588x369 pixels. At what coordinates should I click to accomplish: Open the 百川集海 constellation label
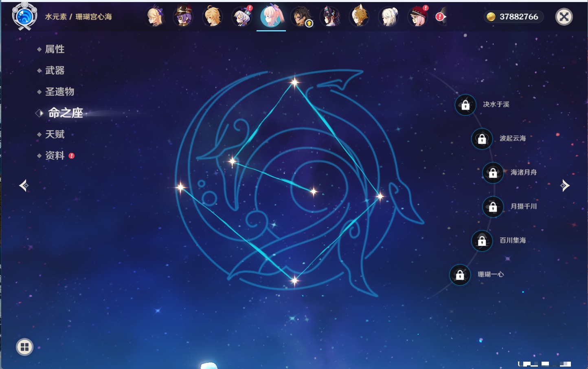pyautogui.click(x=513, y=240)
